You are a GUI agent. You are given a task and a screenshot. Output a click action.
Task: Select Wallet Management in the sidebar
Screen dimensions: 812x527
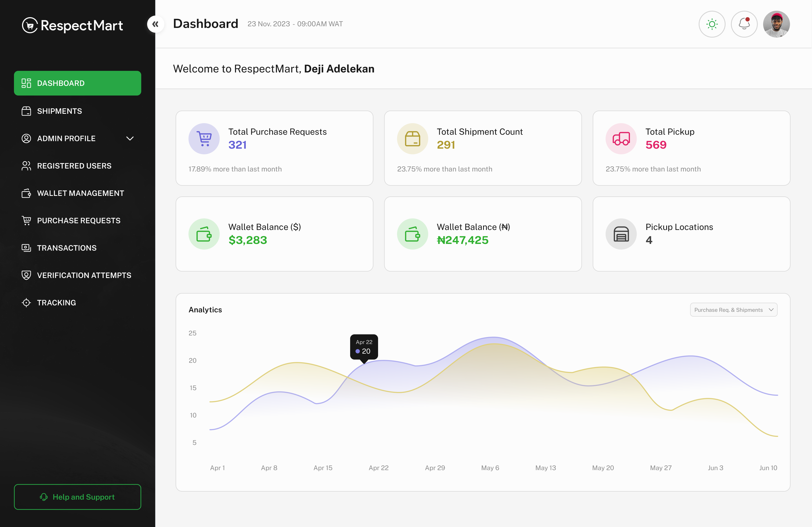tap(80, 193)
